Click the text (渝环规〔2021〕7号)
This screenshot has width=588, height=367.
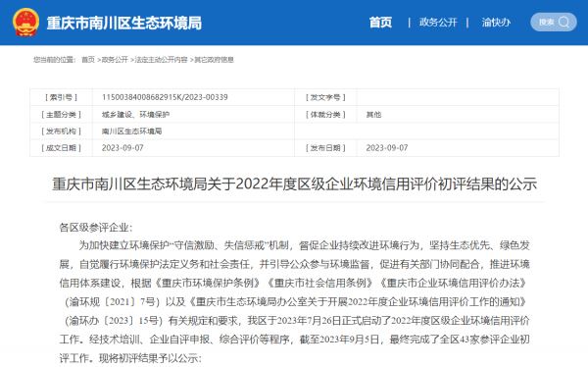click(x=112, y=301)
